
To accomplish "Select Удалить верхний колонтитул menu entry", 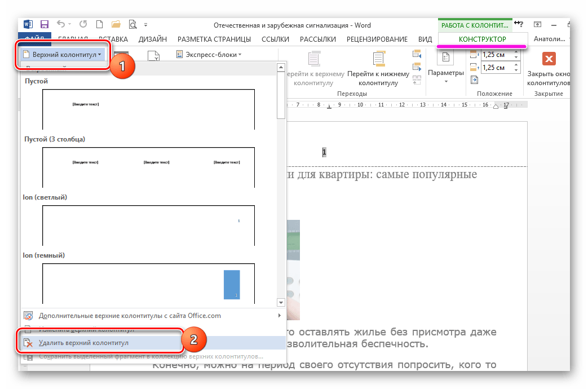I will click(x=84, y=343).
